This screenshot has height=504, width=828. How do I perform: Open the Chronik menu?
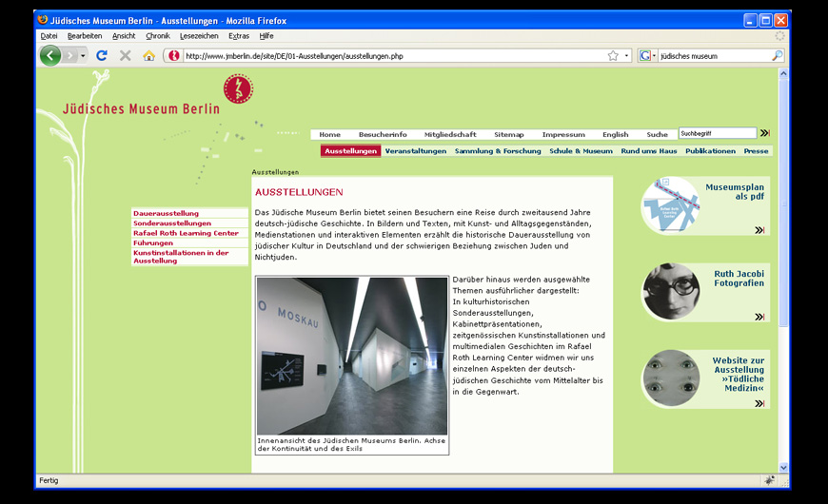[x=158, y=36]
